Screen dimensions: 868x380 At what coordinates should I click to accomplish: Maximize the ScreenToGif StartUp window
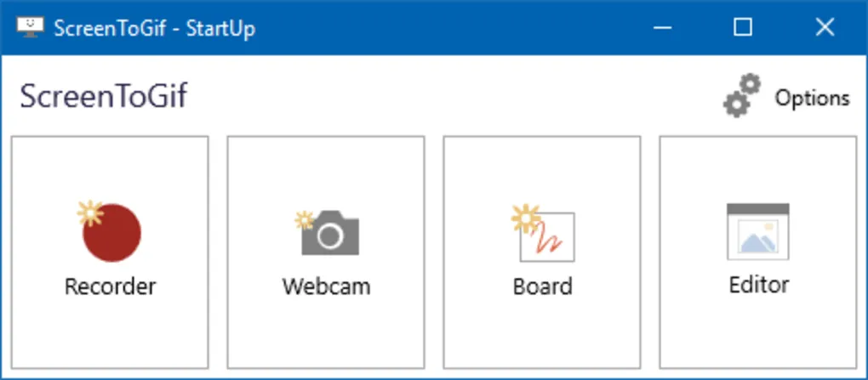click(743, 28)
